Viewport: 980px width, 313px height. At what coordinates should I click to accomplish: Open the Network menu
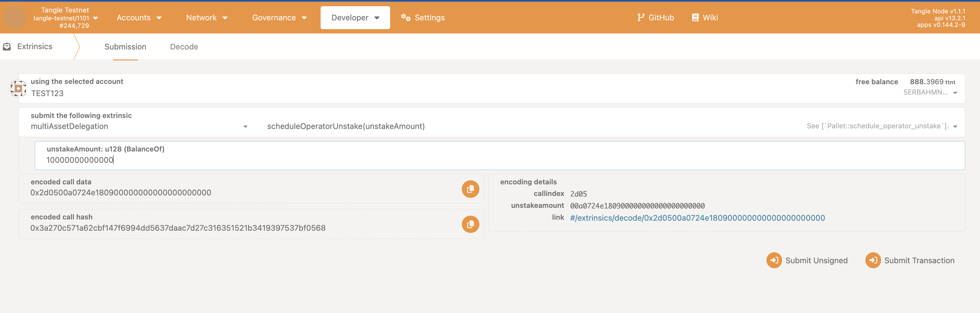[x=207, y=18]
